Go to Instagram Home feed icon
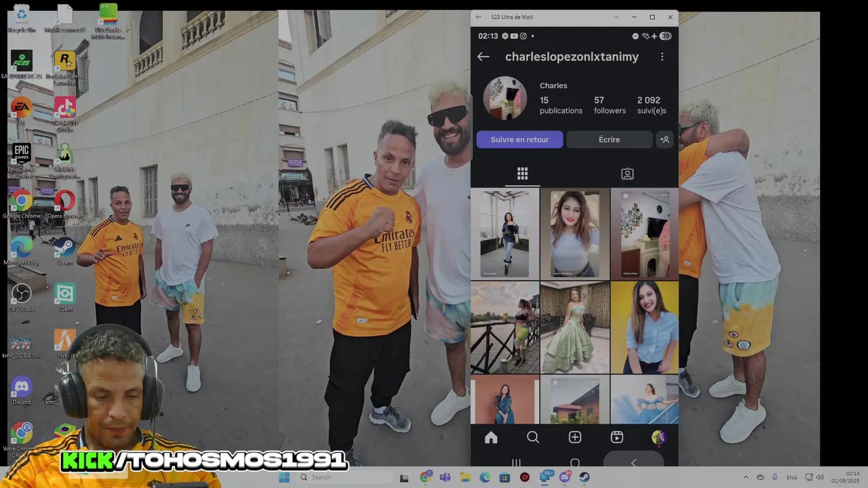Screen dimensions: 868x488 [x=491, y=437]
